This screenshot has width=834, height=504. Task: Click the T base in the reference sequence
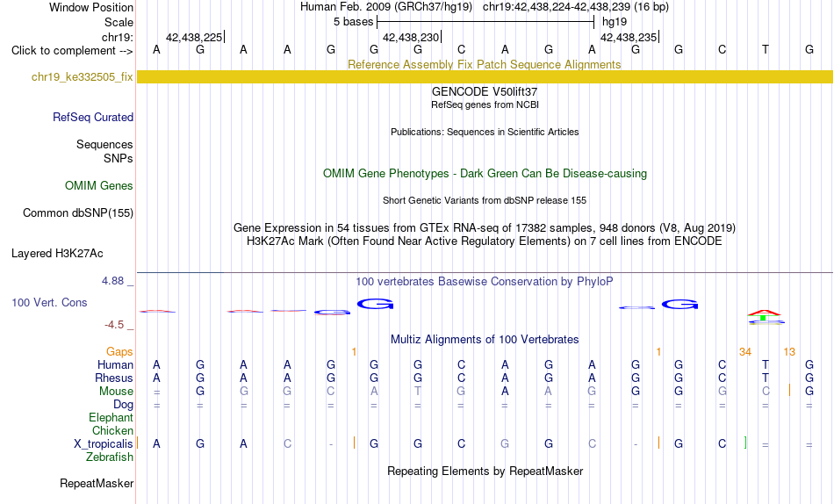[x=766, y=49]
